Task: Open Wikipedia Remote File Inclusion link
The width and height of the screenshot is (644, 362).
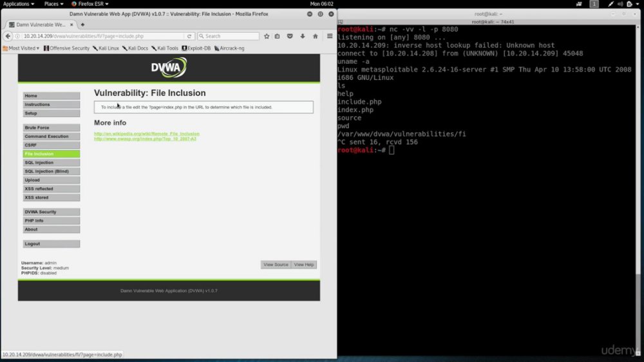Action: (x=147, y=133)
